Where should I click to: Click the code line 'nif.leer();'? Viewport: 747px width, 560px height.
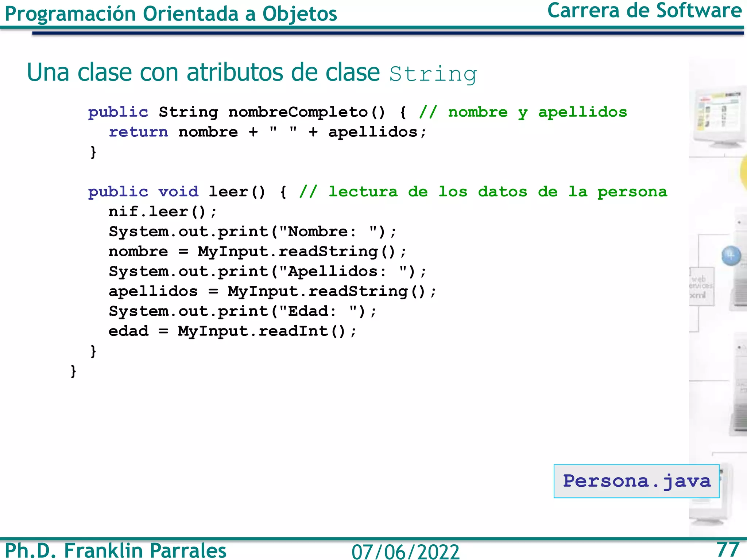163,212
